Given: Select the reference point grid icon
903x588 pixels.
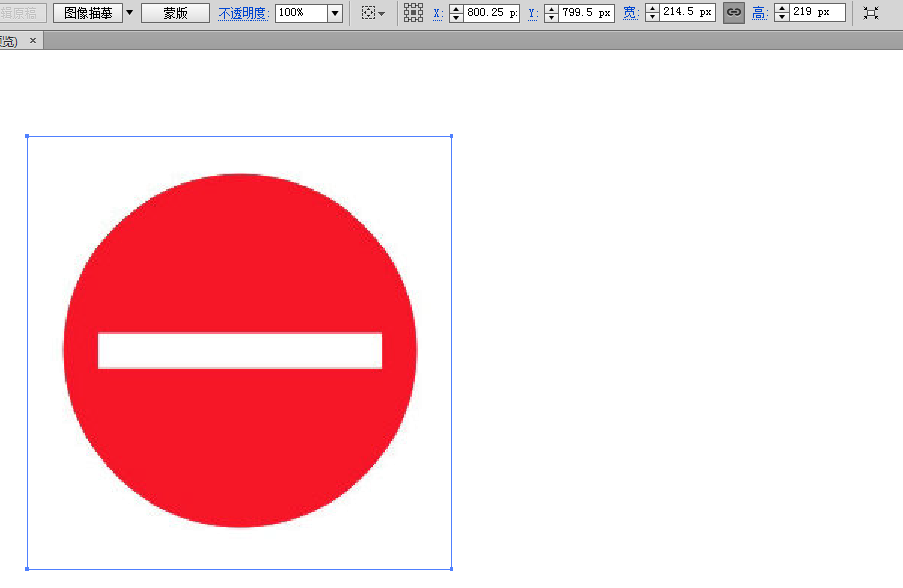Looking at the screenshot, I should pyautogui.click(x=414, y=13).
